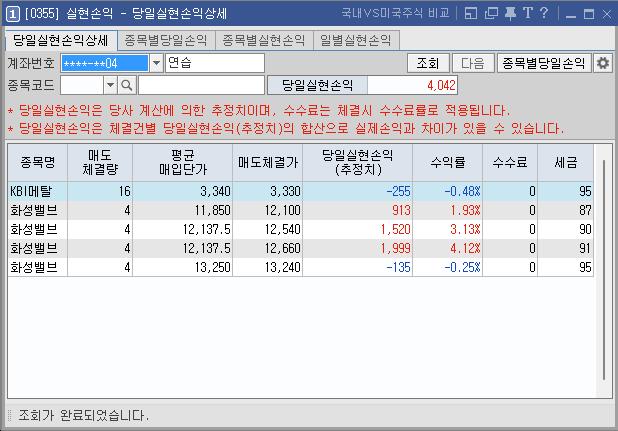This screenshot has height=431, width=618.
Task: Select the 화성밸브 row with profit 913
Action: 300,210
